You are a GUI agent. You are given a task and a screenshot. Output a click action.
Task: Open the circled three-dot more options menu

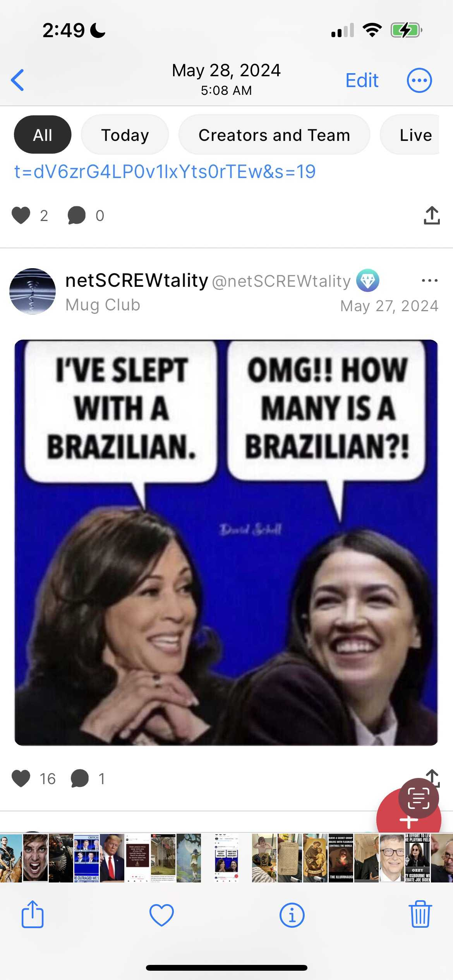click(419, 81)
